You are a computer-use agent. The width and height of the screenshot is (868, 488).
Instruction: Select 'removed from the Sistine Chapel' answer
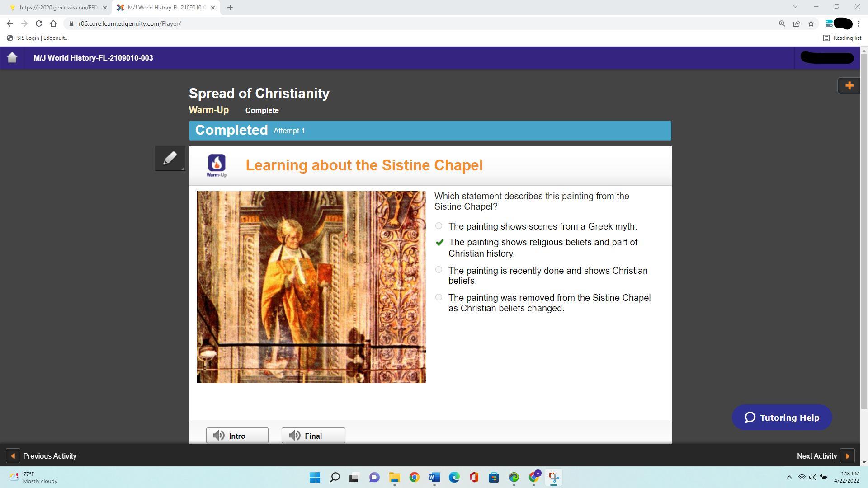(439, 297)
